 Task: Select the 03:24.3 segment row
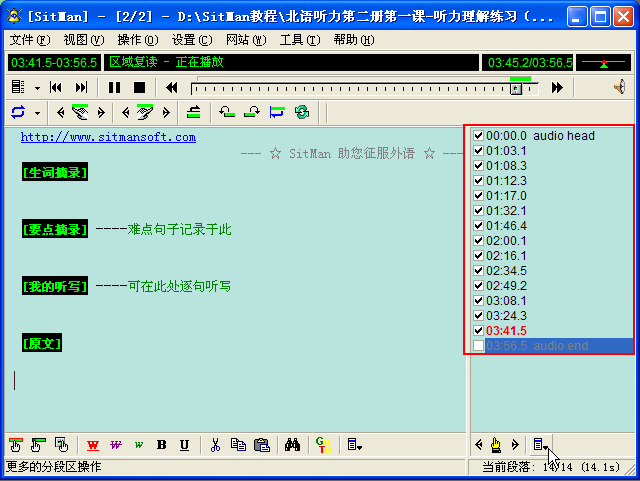552,316
